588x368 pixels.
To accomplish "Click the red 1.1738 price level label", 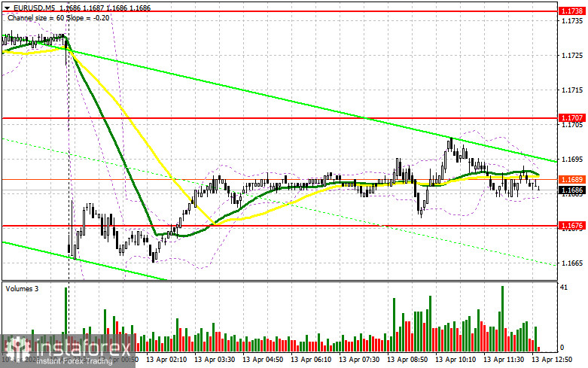I will pyautogui.click(x=572, y=11).
